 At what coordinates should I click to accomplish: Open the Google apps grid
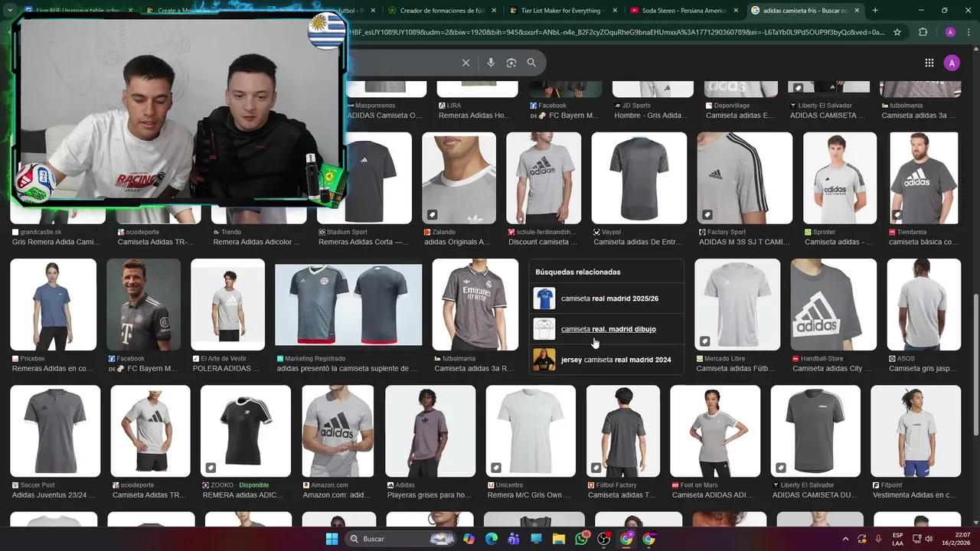[x=929, y=63]
